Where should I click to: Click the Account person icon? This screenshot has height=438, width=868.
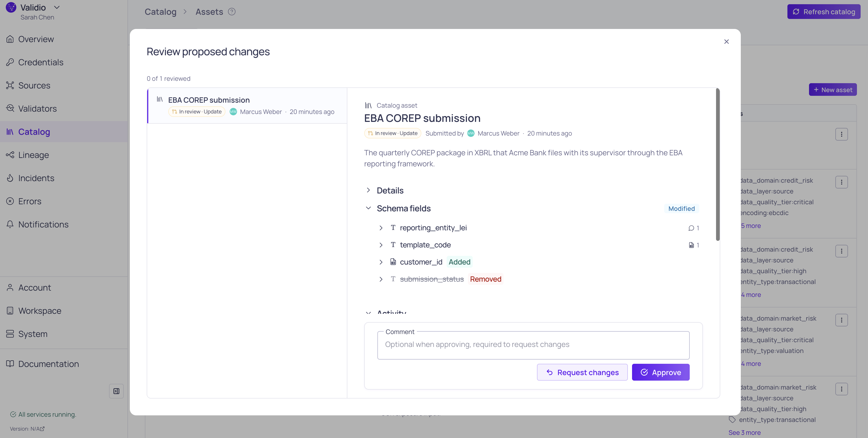click(10, 287)
